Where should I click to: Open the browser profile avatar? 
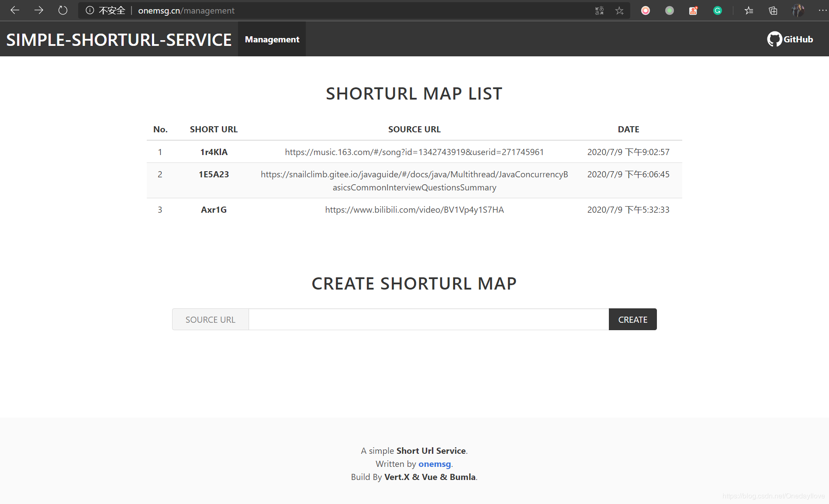798,10
